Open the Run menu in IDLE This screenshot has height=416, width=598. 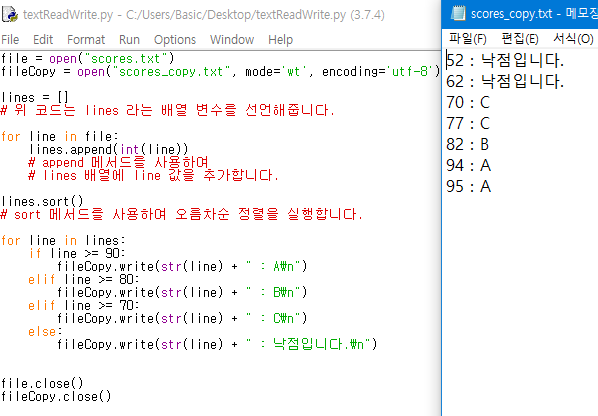pos(129,40)
